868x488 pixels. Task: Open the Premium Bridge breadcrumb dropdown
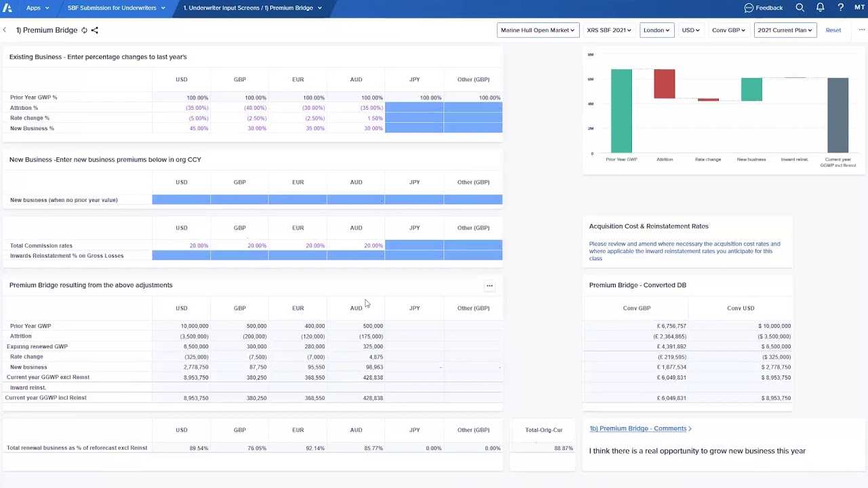pyautogui.click(x=252, y=8)
